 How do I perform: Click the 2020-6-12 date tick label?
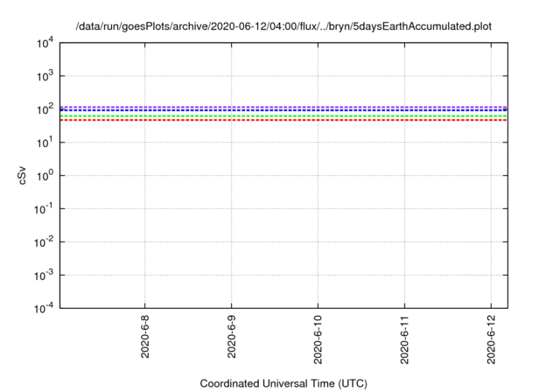491,339
